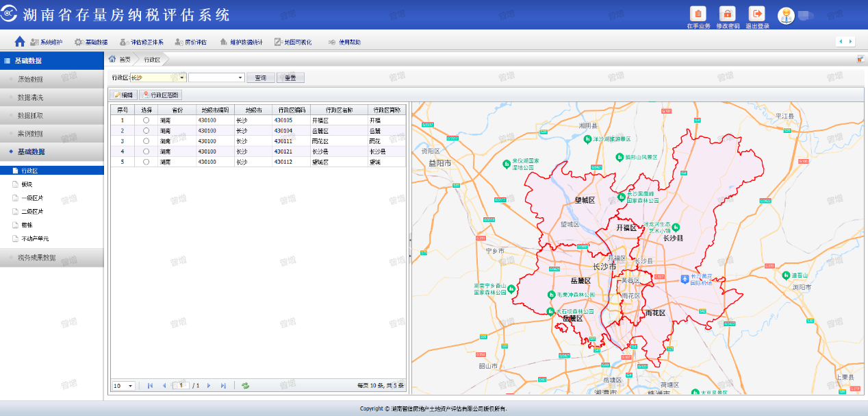Click the 查询 button
868x416 pixels.
click(261, 77)
